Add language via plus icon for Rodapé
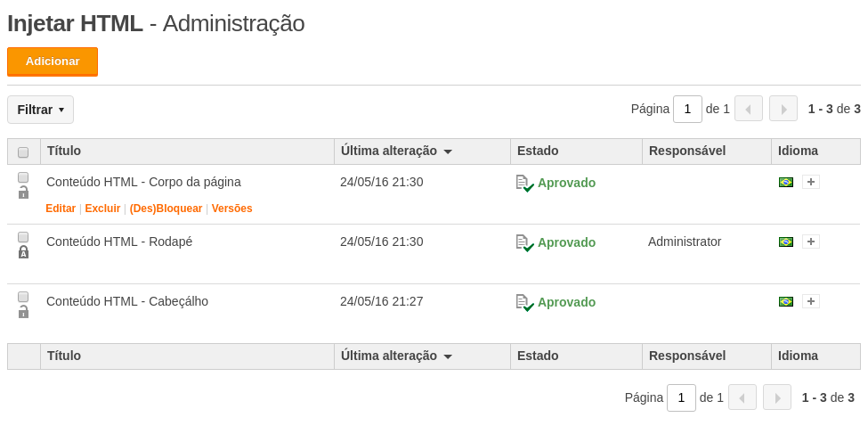 811,242
